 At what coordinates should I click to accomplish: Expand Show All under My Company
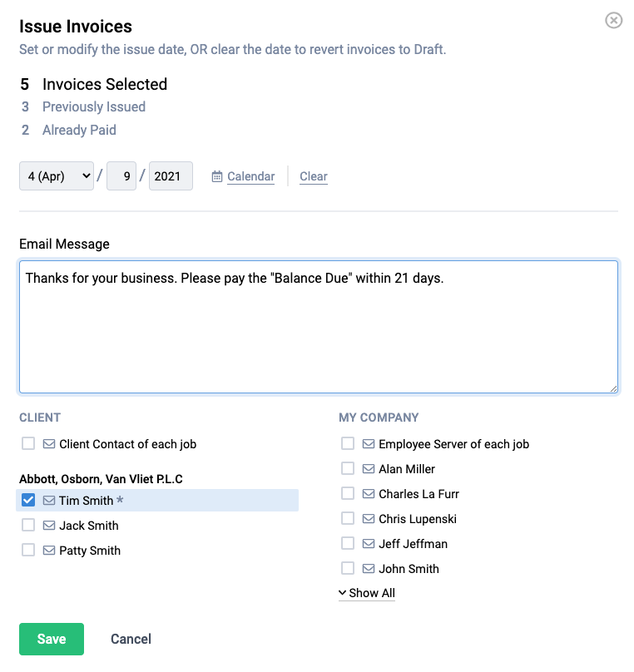tap(367, 592)
